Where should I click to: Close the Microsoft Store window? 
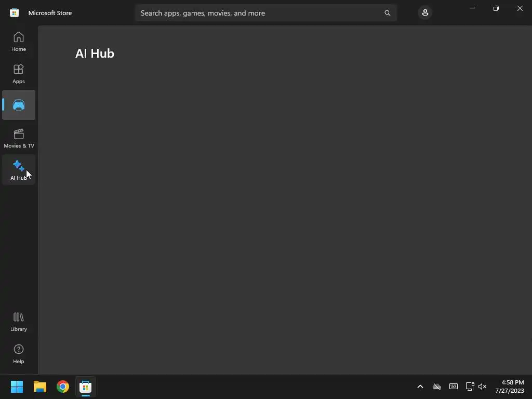[520, 8]
